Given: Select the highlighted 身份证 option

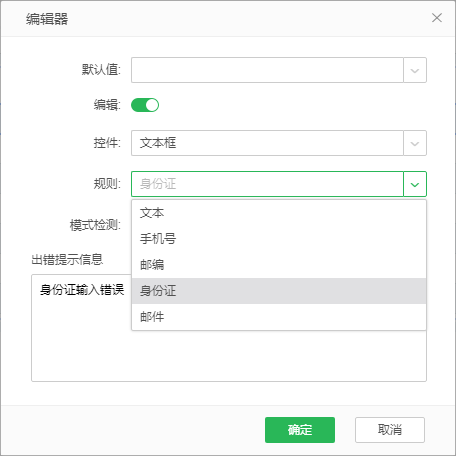Looking at the screenshot, I should pyautogui.click(x=279, y=291).
